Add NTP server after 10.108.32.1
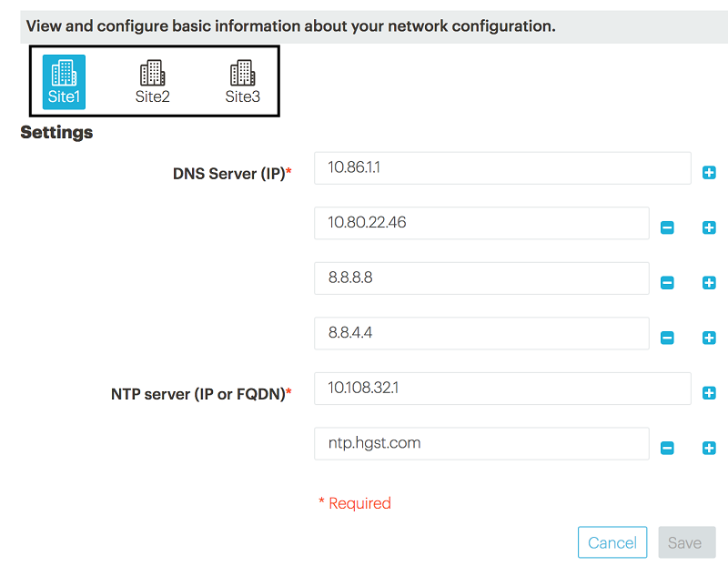The width and height of the screenshot is (728, 566). point(709,393)
